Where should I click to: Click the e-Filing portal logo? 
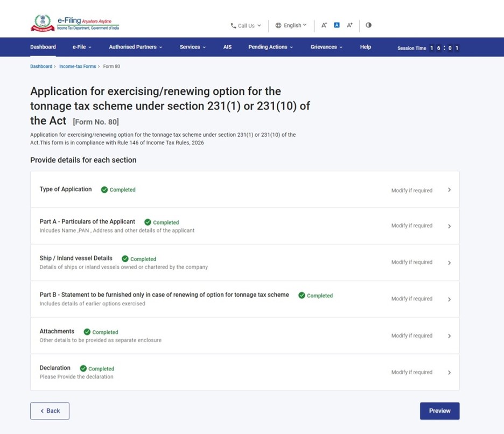tap(75, 24)
